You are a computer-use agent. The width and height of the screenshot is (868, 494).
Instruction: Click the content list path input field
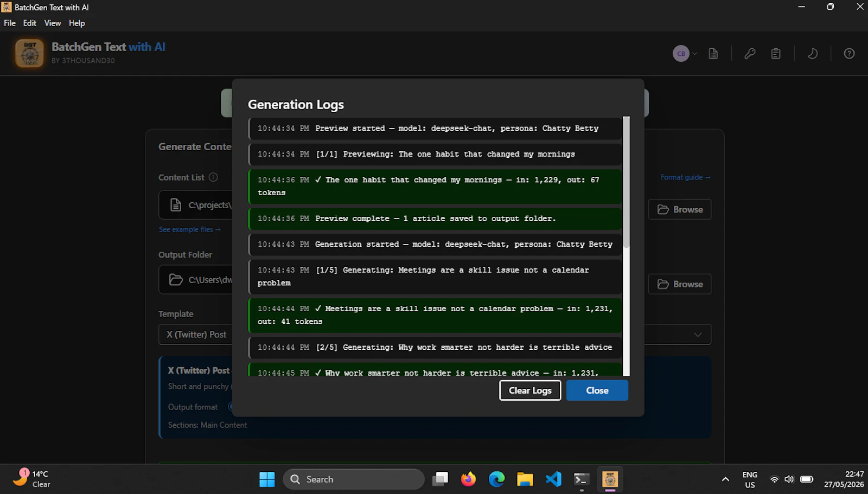point(195,205)
